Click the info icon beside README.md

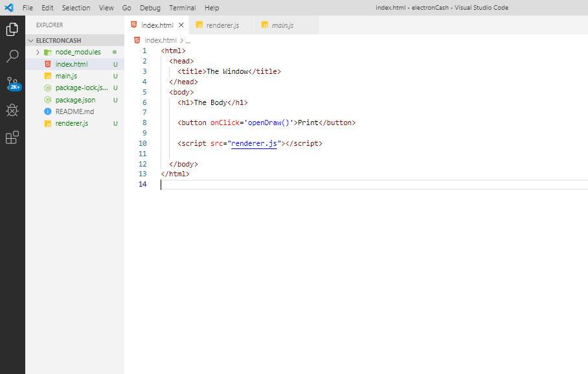pos(48,111)
